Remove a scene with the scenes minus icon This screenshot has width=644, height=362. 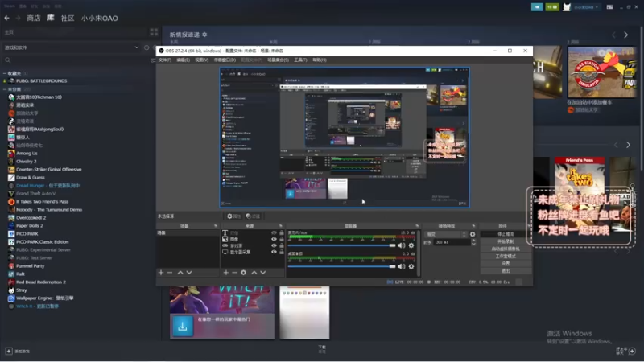click(170, 273)
